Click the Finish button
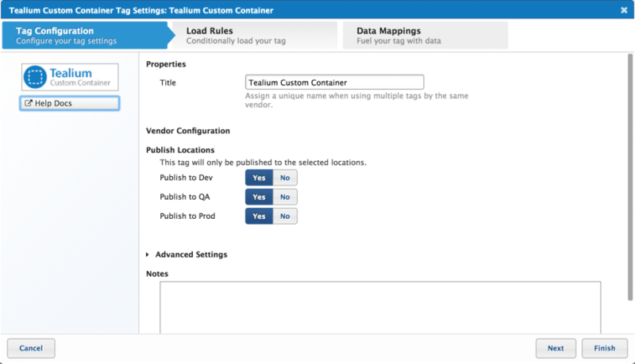 [x=605, y=348]
